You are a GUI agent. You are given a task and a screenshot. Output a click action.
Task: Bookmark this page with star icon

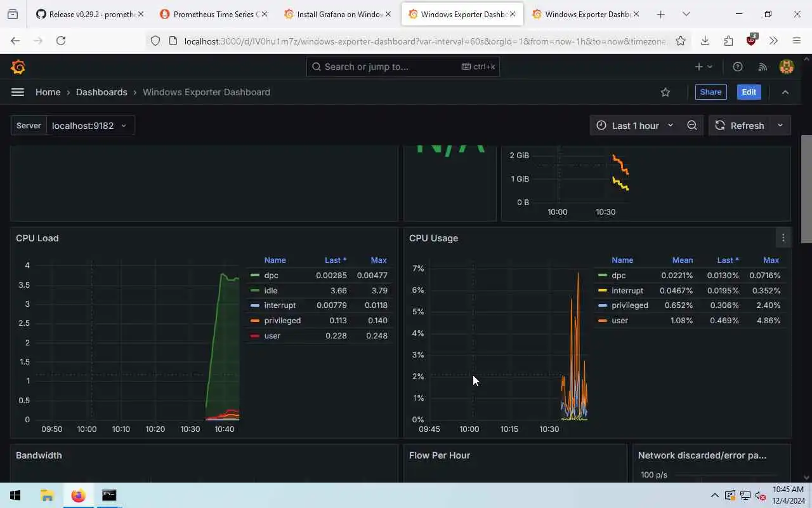[x=681, y=41]
